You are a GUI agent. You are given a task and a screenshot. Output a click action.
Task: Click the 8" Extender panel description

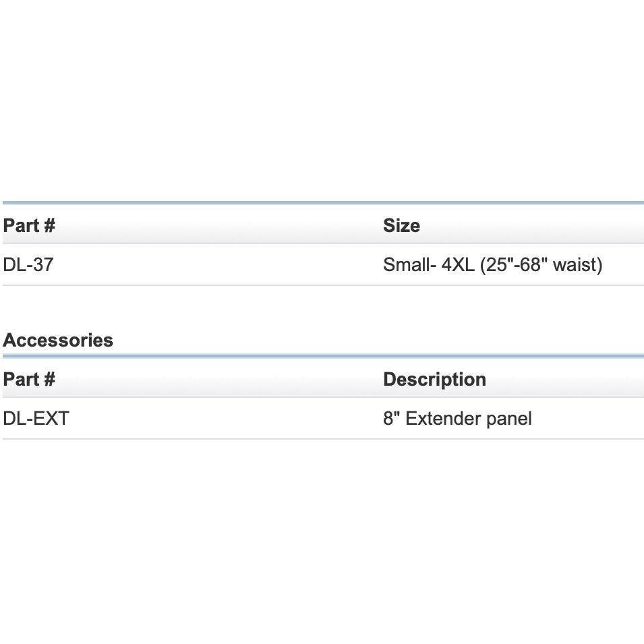coord(457,419)
